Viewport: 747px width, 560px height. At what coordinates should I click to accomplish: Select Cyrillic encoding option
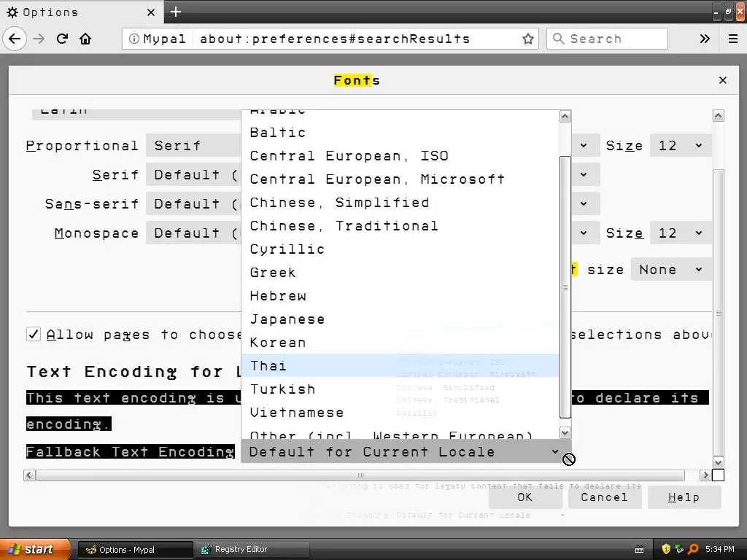point(400,249)
